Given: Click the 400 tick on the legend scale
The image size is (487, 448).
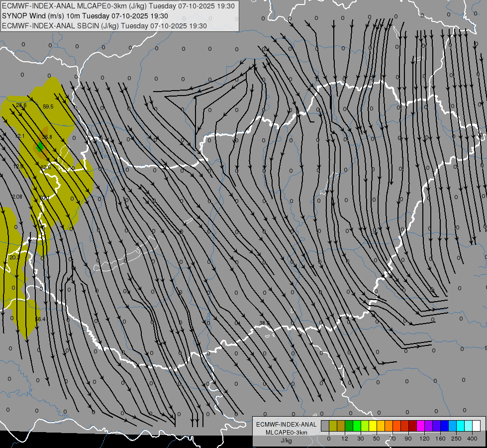Looking at the screenshot, I should pyautogui.click(x=472, y=439).
